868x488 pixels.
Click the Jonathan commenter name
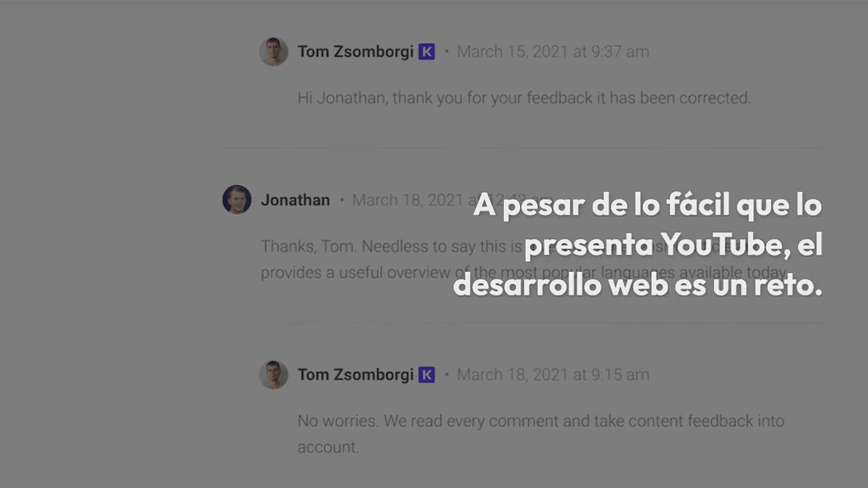(x=295, y=200)
